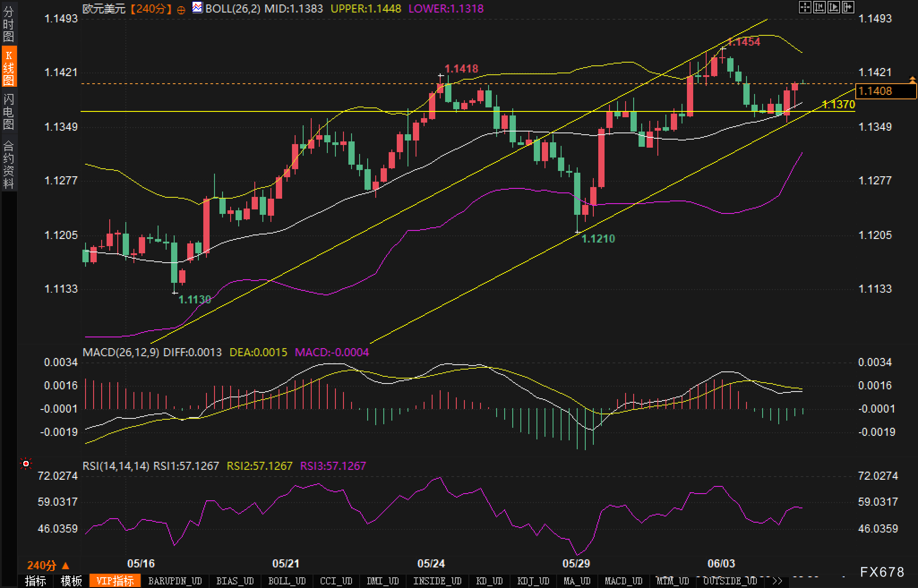This screenshot has width=918, height=588.
Task: Open the 【240分】 period selector in title
Action: click(x=151, y=9)
